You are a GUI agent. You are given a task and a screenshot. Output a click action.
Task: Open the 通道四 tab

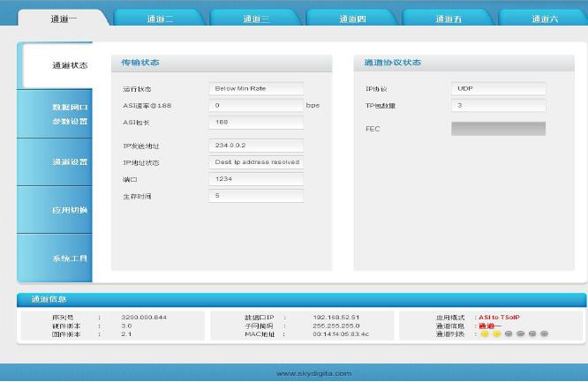tap(352, 19)
